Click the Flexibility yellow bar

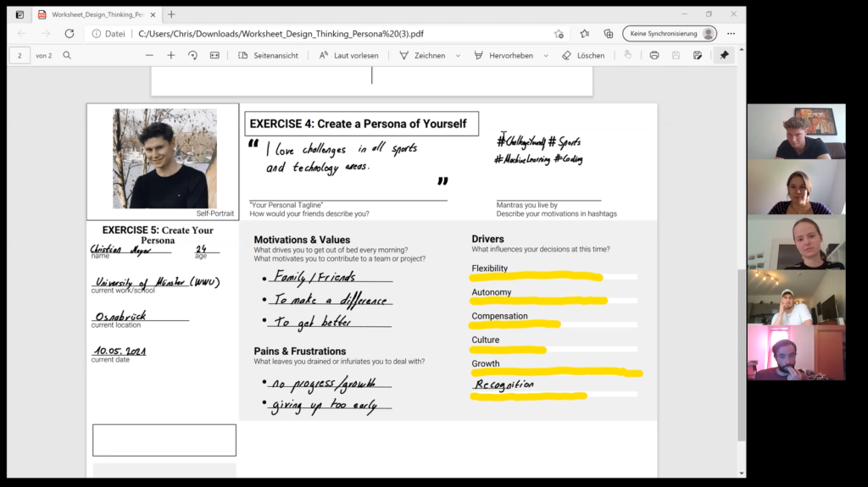click(x=537, y=276)
